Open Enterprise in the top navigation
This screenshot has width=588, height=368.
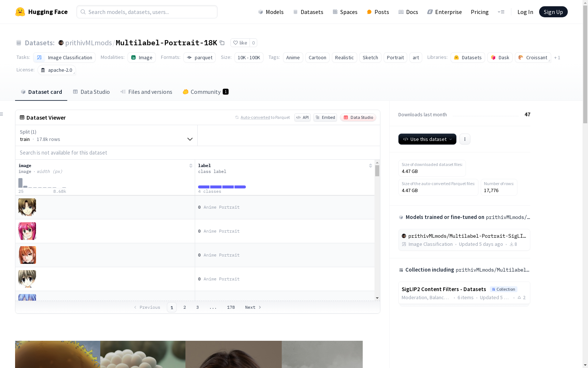click(x=444, y=12)
